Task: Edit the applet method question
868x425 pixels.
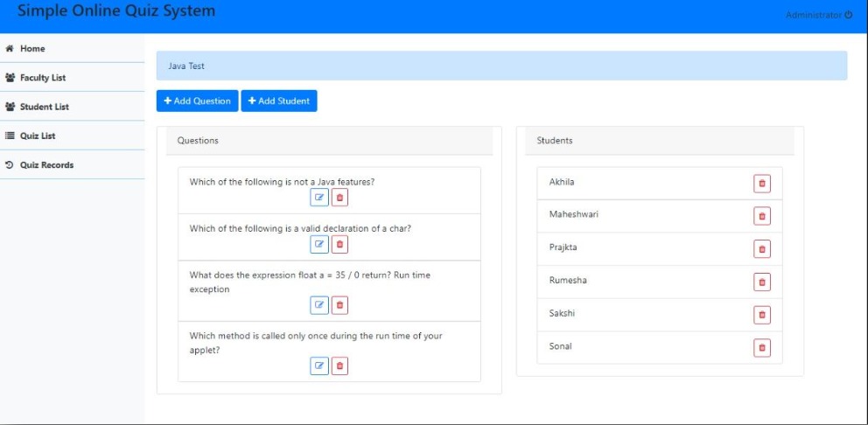Action: tap(319, 366)
